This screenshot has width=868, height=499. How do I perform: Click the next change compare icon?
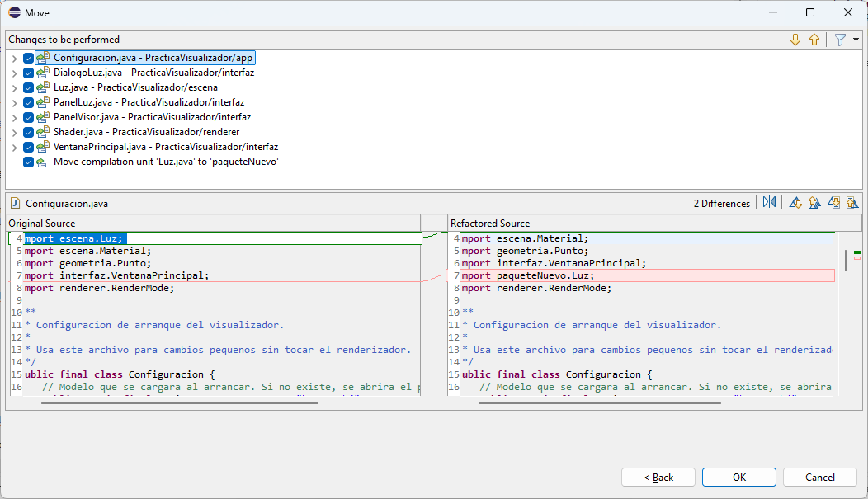(x=833, y=202)
